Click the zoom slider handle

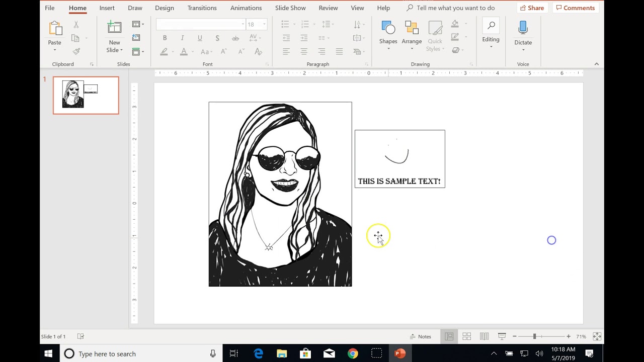pyautogui.click(x=534, y=336)
